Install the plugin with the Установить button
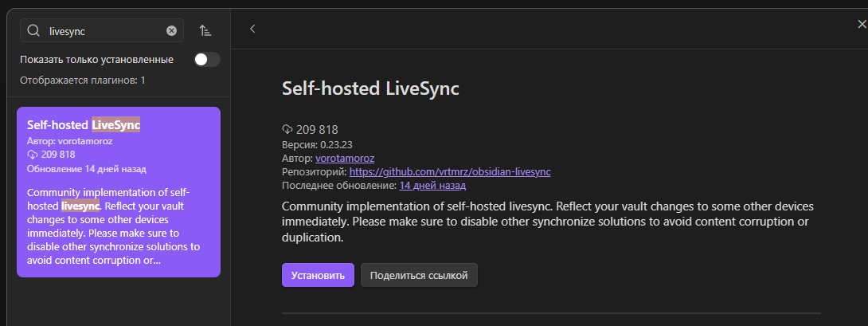 318,275
